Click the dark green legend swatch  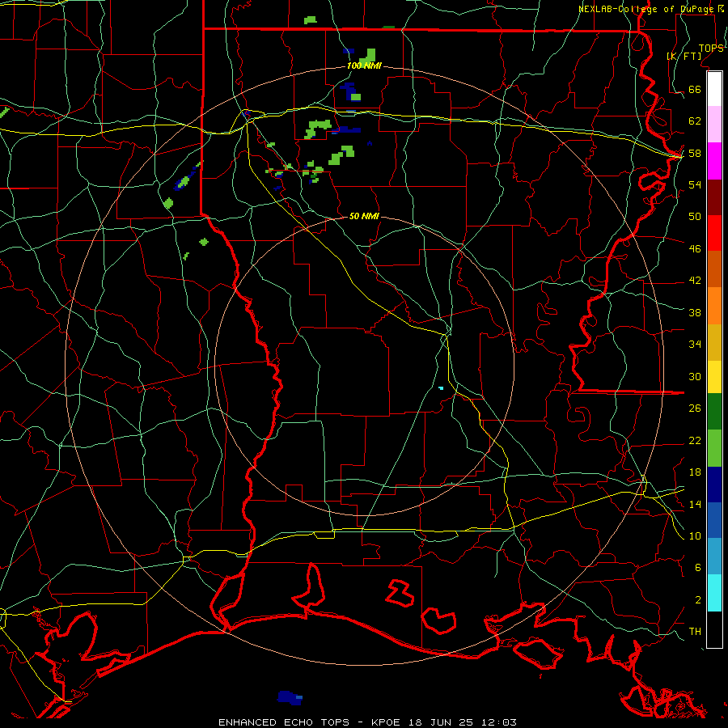point(714,412)
